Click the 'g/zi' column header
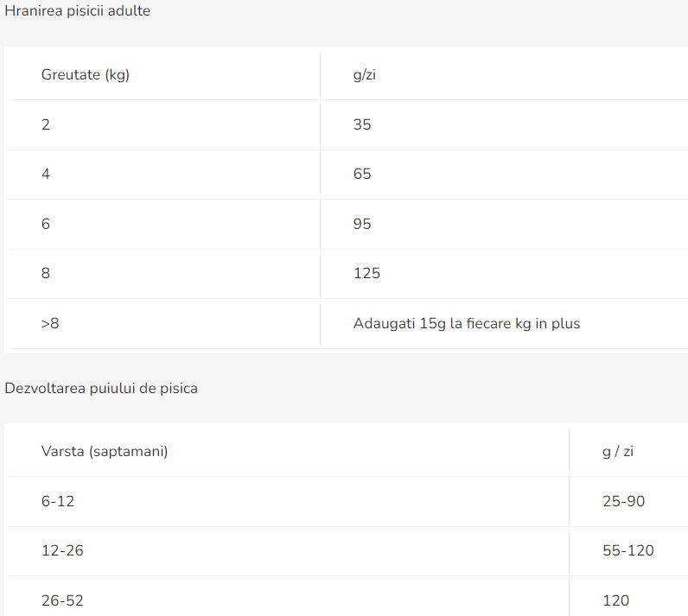 point(364,74)
